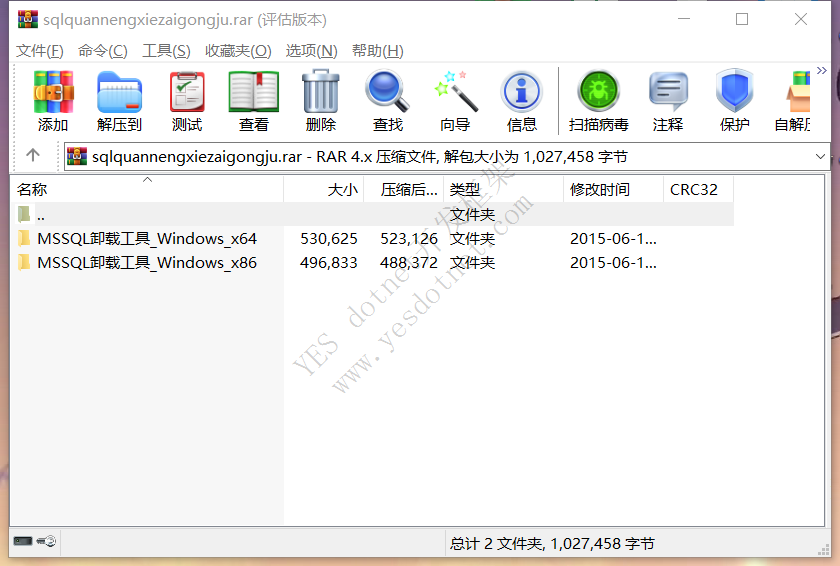
Task: Click the drive icon in status bar
Action: pyautogui.click(x=22, y=541)
